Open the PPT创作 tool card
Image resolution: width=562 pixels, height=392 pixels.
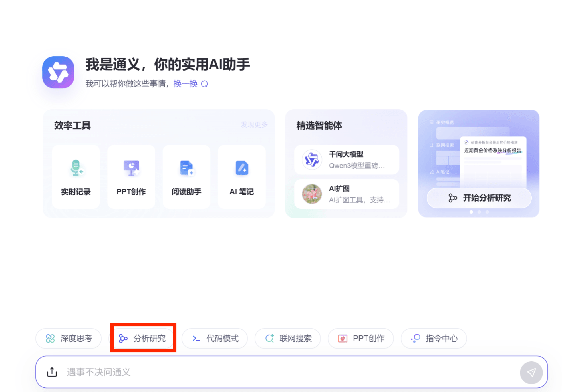(x=131, y=177)
